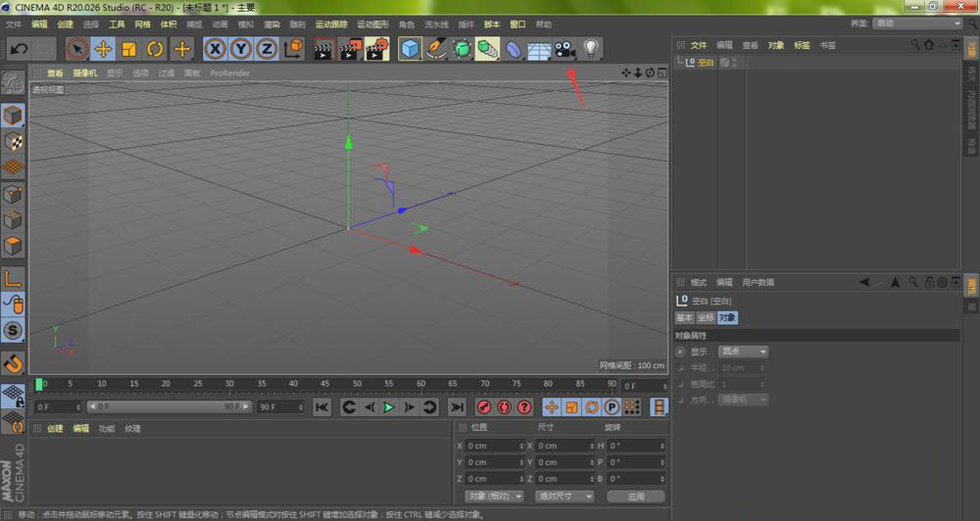Image resolution: width=980 pixels, height=521 pixels.
Task: Open the Spline Pen tool icon
Action: [436, 49]
